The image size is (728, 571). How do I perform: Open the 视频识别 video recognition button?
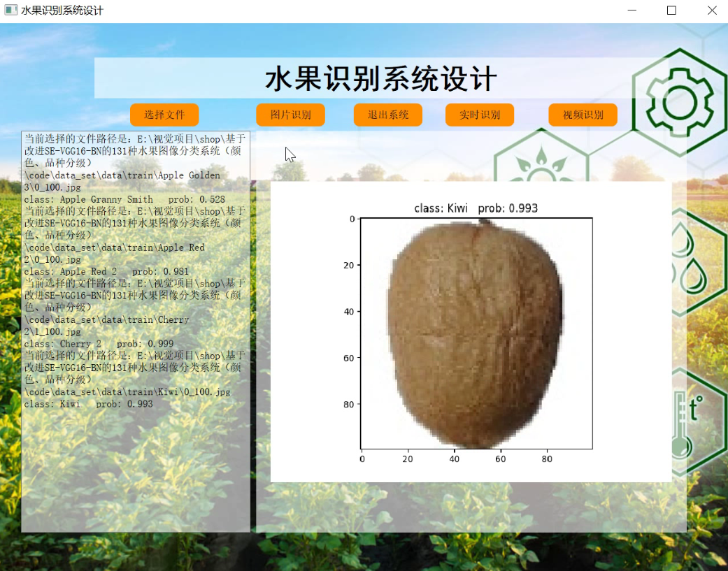pyautogui.click(x=583, y=115)
